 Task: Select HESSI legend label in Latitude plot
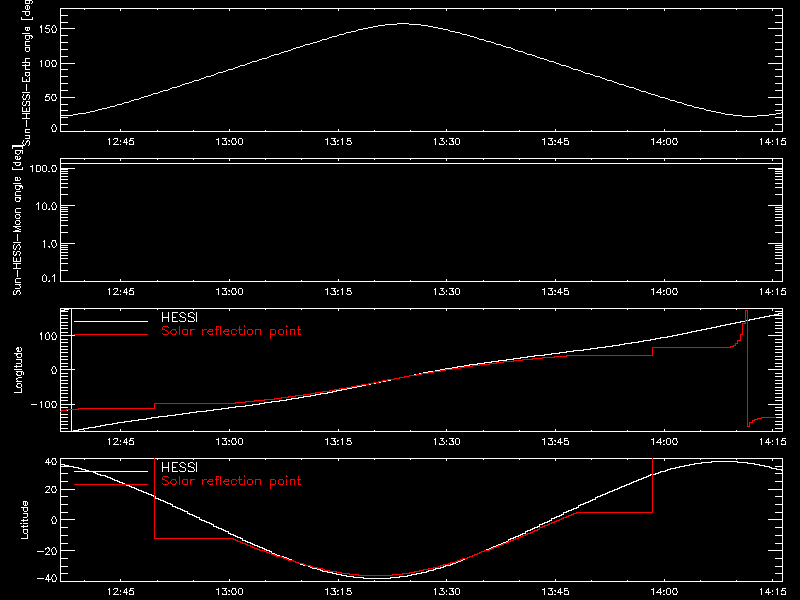pos(179,467)
